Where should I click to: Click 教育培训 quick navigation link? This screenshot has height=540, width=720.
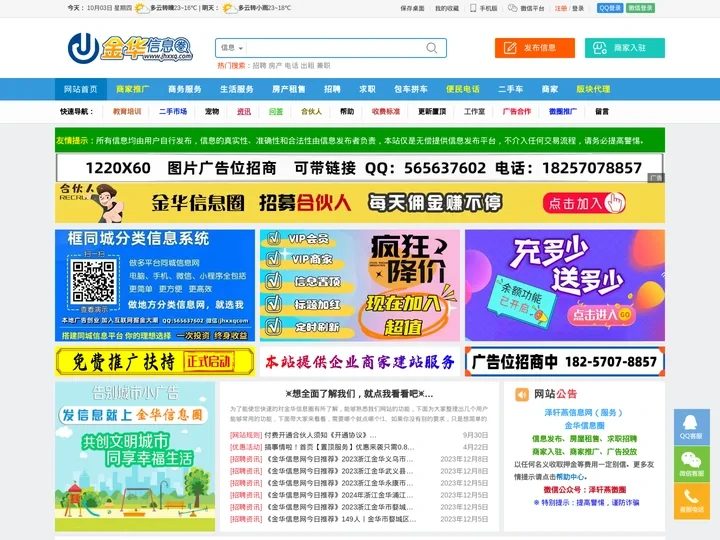pyautogui.click(x=127, y=112)
